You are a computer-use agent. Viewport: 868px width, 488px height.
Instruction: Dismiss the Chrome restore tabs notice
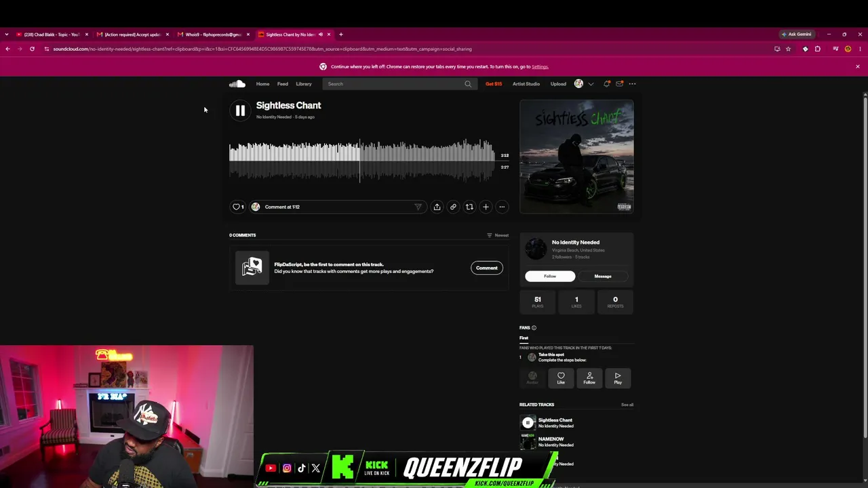[857, 66]
